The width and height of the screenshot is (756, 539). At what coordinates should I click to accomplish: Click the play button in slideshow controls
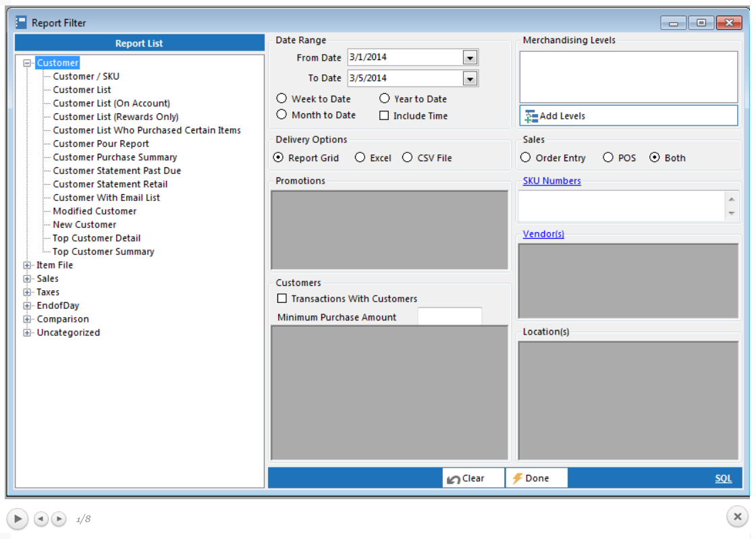coord(18,519)
